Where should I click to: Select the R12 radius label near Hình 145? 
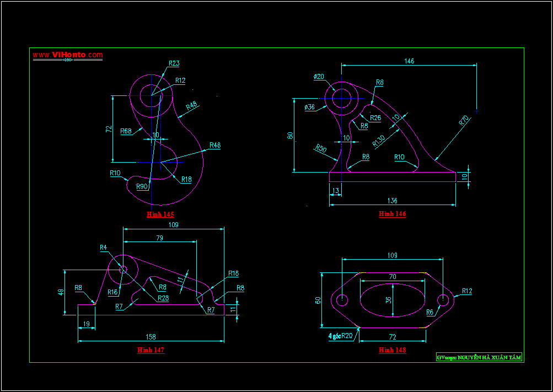pos(180,80)
